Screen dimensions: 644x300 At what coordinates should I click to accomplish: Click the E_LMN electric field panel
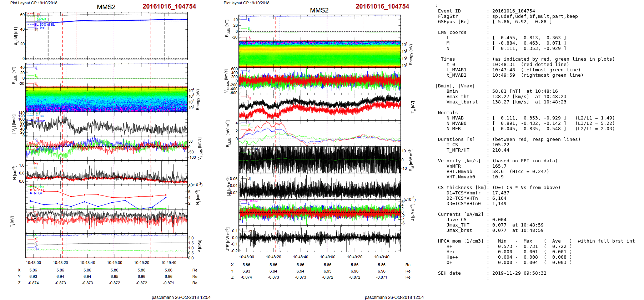tap(319, 133)
